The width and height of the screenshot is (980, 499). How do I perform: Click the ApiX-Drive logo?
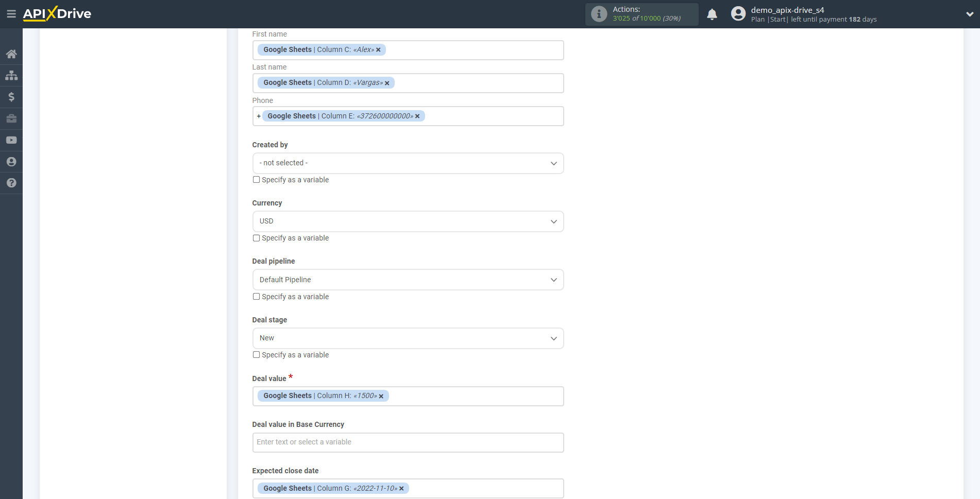tap(57, 14)
